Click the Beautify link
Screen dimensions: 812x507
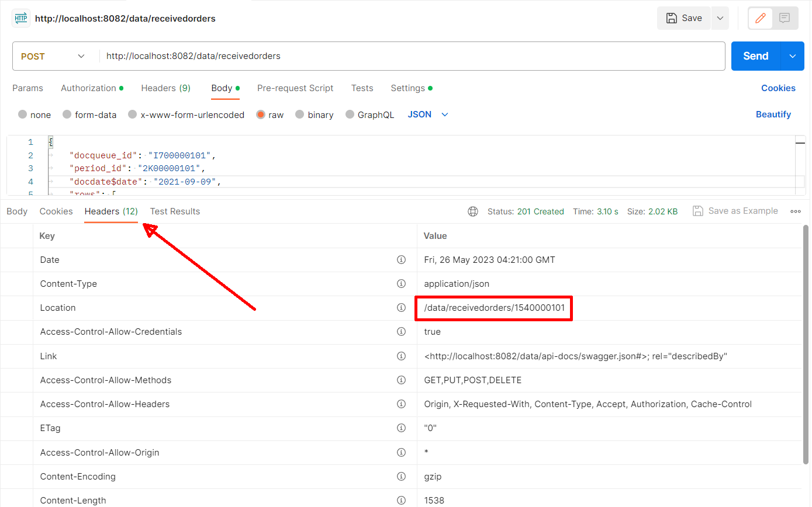click(x=773, y=114)
